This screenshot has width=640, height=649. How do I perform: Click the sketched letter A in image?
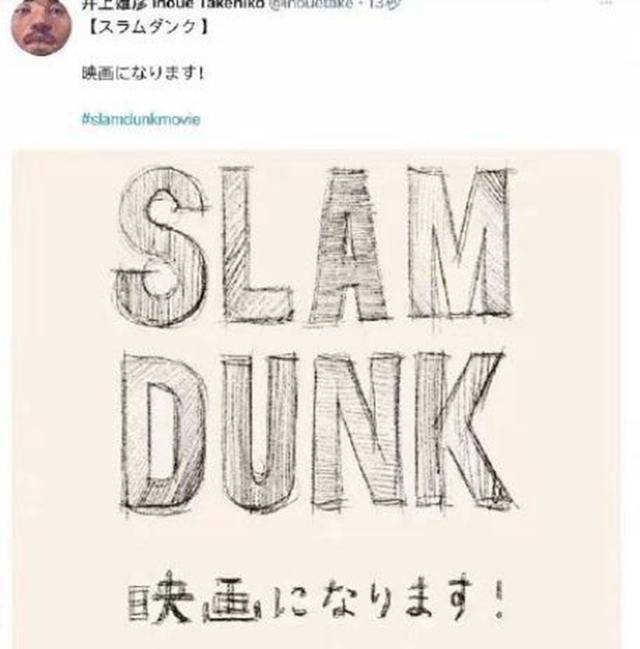[x=350, y=245]
